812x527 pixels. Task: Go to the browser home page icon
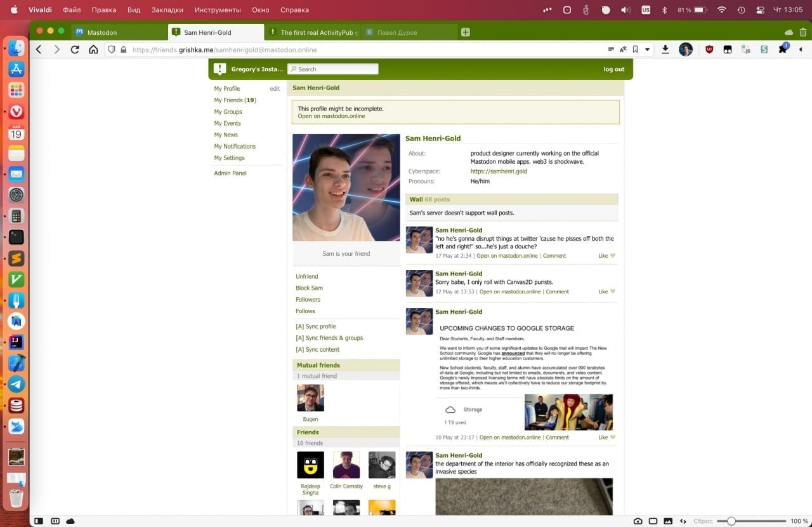click(93, 50)
